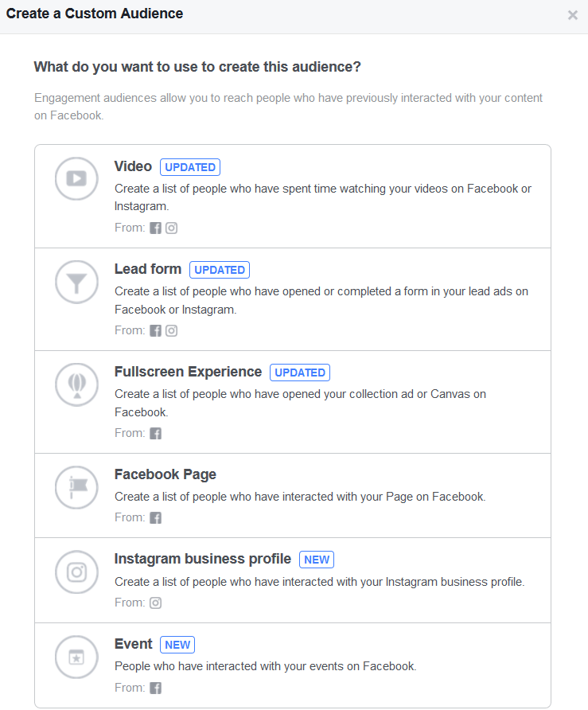Choose the Facebook Page audience title
Viewport: 588px width, 710px height.
(x=165, y=474)
